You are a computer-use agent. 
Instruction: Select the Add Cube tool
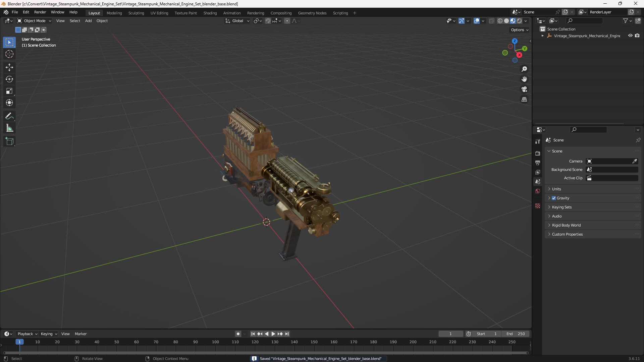[9, 141]
